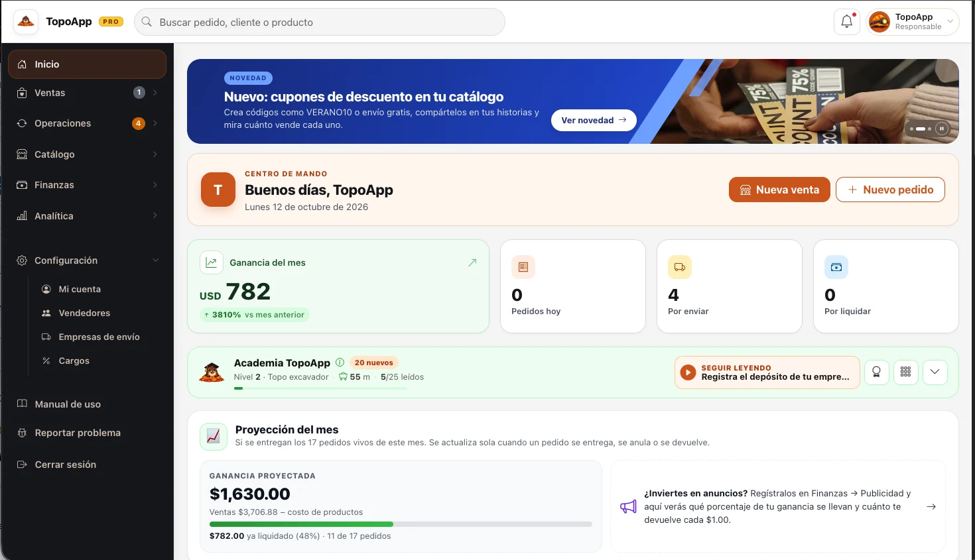The width and height of the screenshot is (975, 560).
Task: Pause the banner carousel
Action: 942,129
